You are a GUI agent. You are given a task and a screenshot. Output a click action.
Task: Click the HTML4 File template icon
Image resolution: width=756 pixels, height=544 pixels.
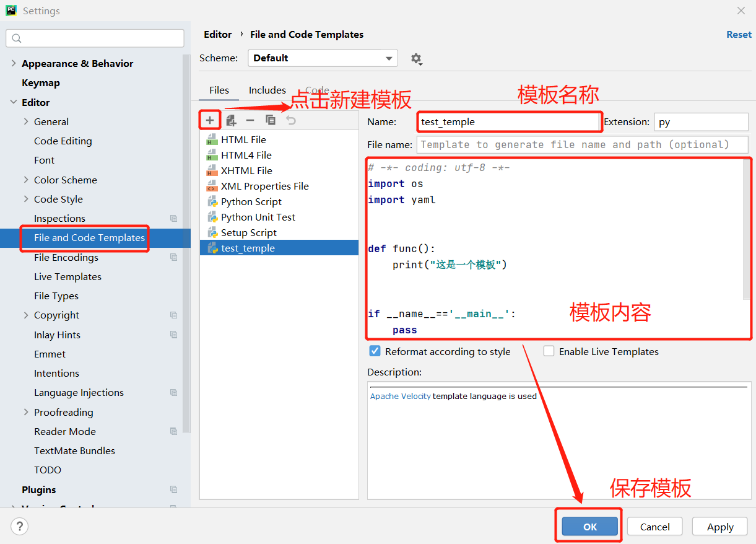[x=212, y=155]
